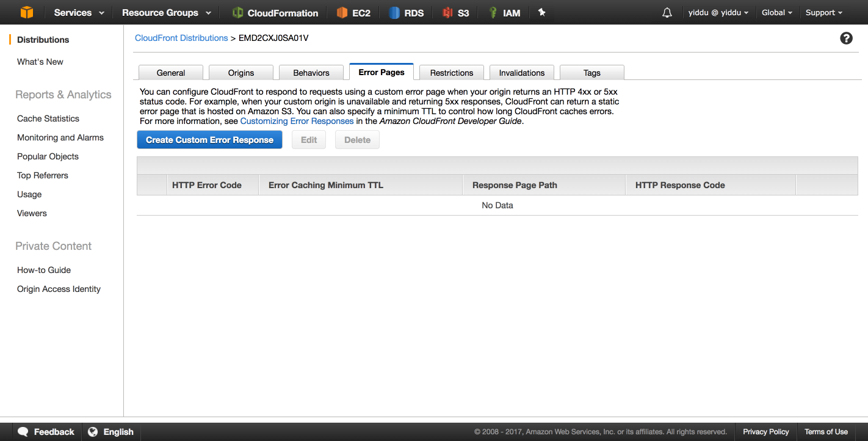Screen dimensions: 868x441
Task: Open the How-to Guide link
Action: coord(44,270)
